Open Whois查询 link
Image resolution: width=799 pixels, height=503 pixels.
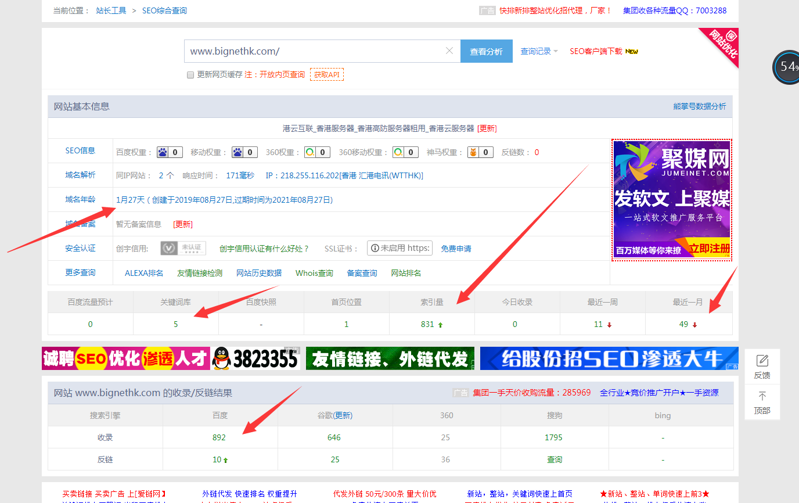[314, 273]
